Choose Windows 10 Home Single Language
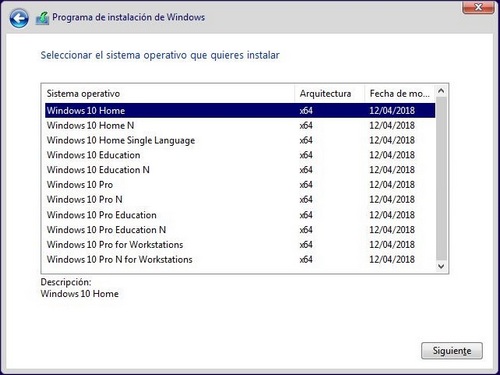The image size is (500, 375). 240,140
